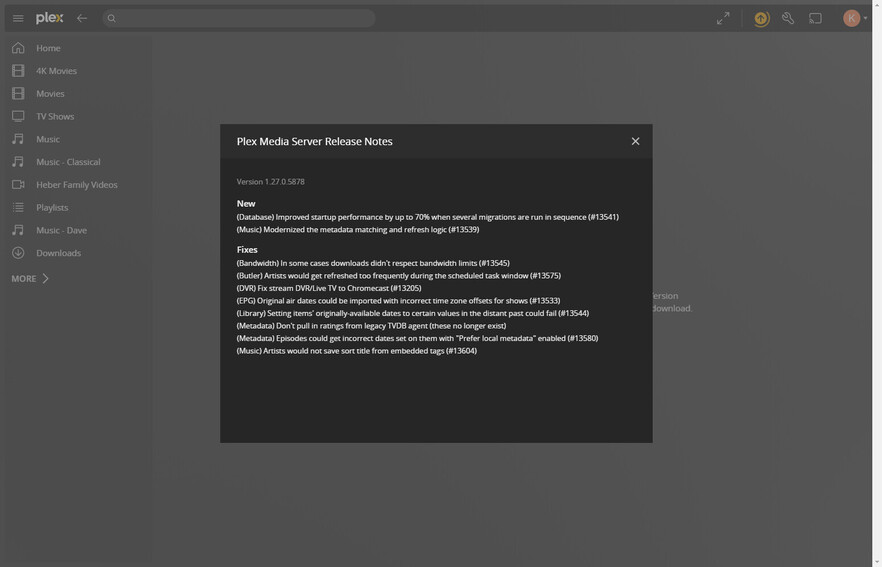The image size is (882, 567).
Task: Open the Music - Dave library
Action: (x=61, y=231)
